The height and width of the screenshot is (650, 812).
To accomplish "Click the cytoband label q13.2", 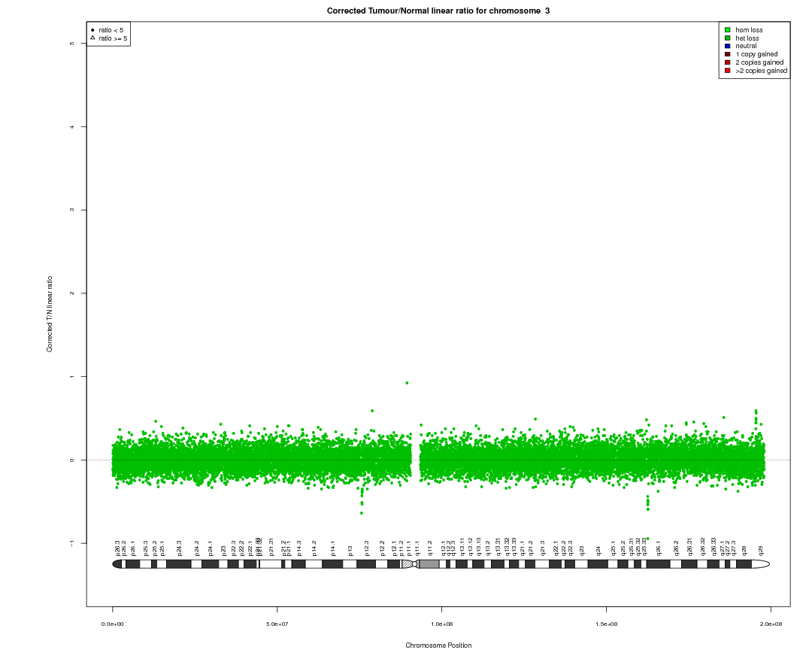I will click(488, 548).
